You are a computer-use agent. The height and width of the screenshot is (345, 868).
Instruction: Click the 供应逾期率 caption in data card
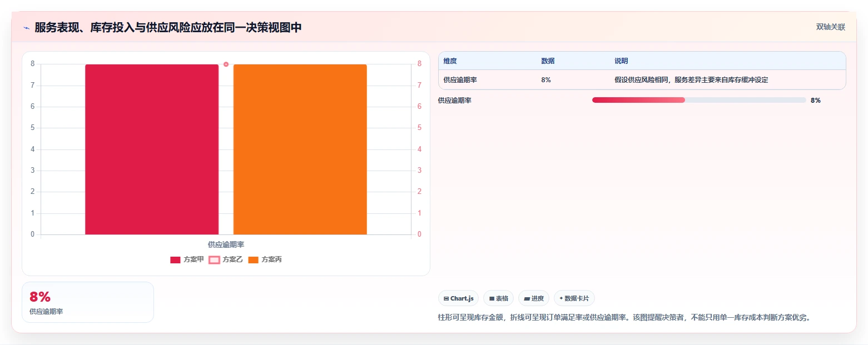(46, 312)
